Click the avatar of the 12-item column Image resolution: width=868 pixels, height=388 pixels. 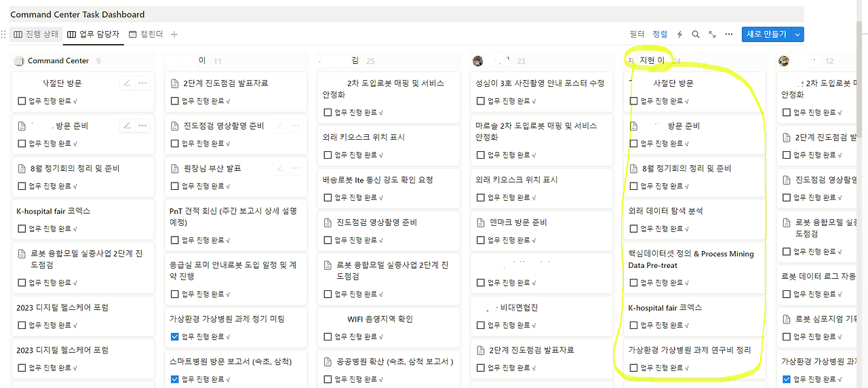pos(784,61)
